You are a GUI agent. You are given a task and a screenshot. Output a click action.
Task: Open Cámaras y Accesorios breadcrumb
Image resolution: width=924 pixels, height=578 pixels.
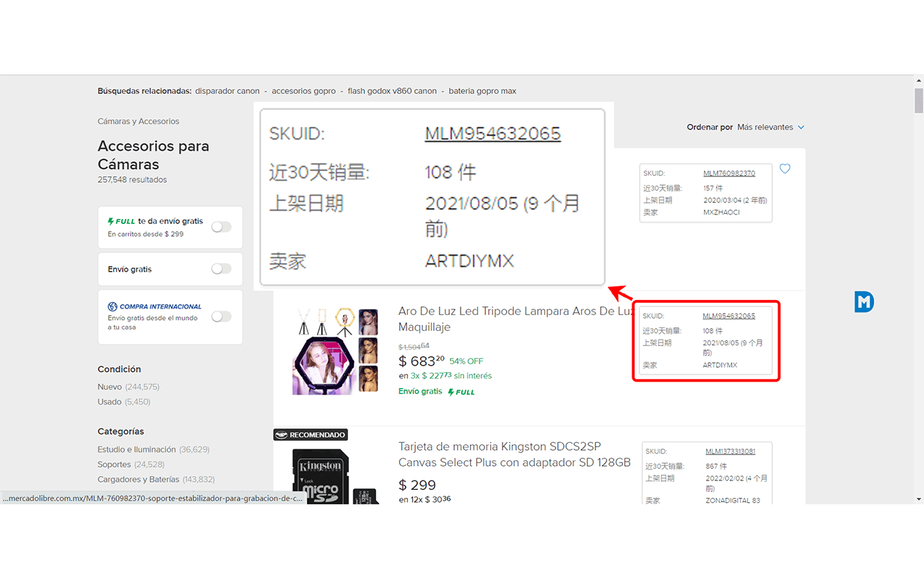point(139,121)
